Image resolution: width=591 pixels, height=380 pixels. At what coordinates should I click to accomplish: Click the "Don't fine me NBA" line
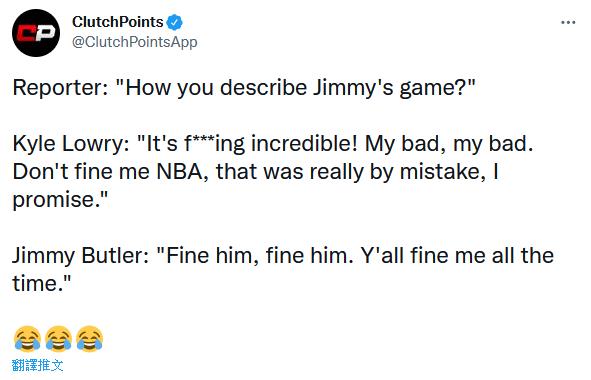coord(256,172)
